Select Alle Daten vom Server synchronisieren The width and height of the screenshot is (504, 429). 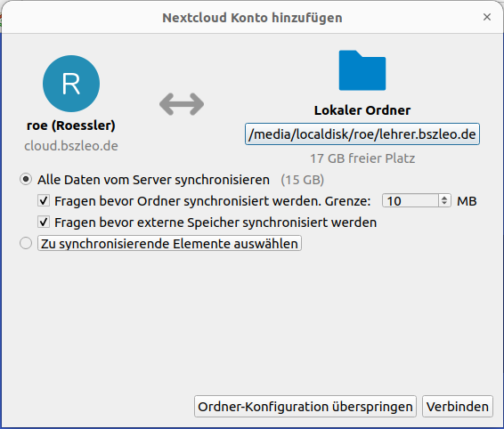tap(26, 179)
